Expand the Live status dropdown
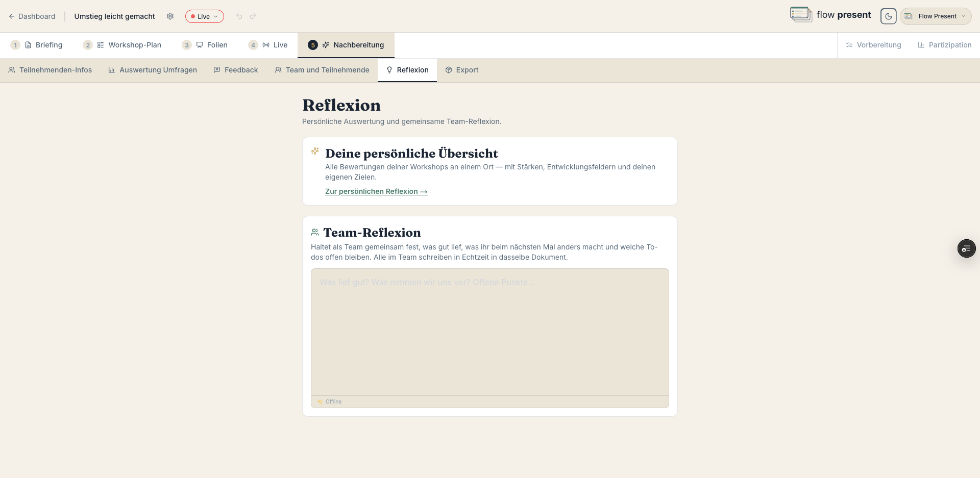Screen dimensions: 980x478 click(204, 16)
